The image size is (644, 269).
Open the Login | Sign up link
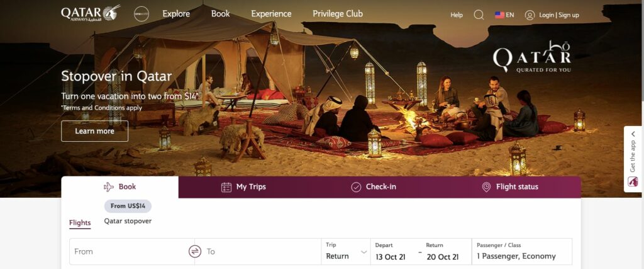point(559,15)
